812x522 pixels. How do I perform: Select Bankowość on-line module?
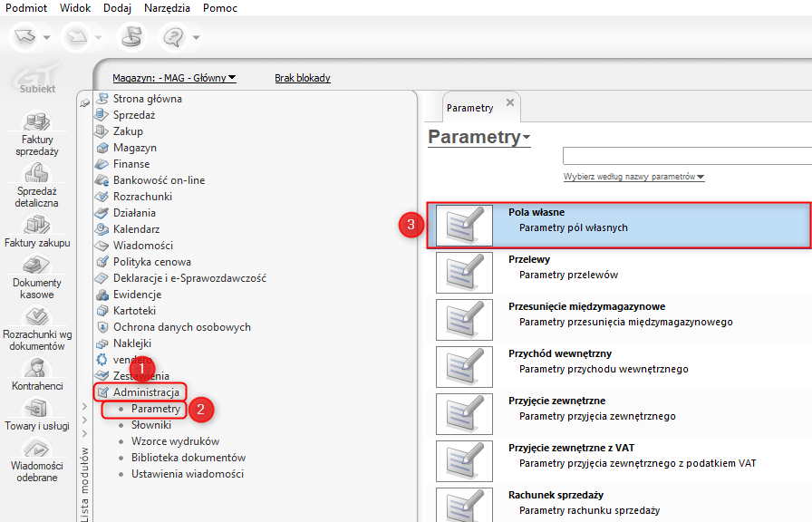[x=159, y=180]
